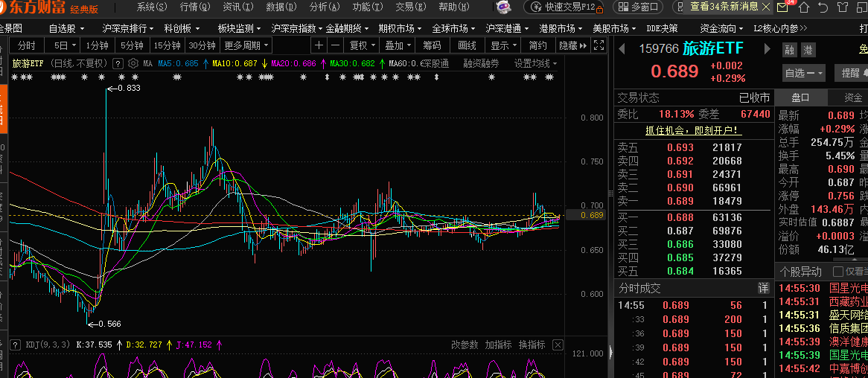The image size is (868, 378).
Task: Open the 自选 add-to-watchlist dropdown
Action: tap(804, 72)
